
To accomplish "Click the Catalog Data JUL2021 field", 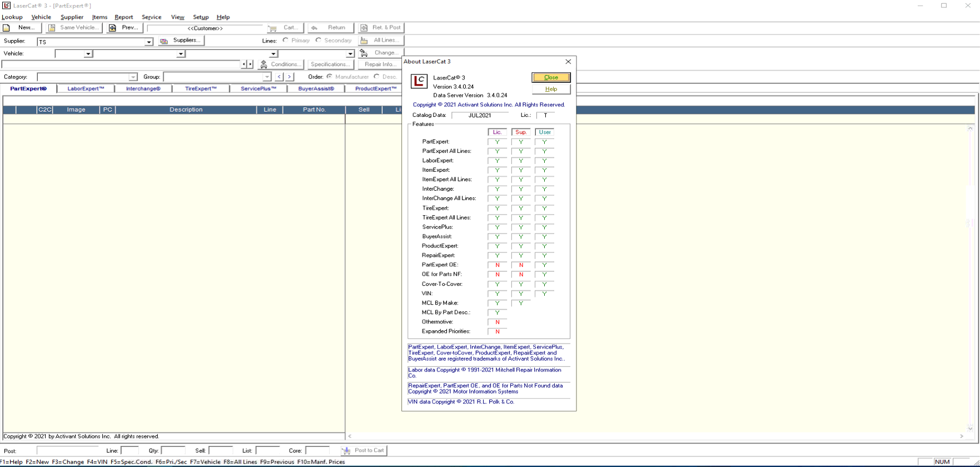I will coord(480,116).
